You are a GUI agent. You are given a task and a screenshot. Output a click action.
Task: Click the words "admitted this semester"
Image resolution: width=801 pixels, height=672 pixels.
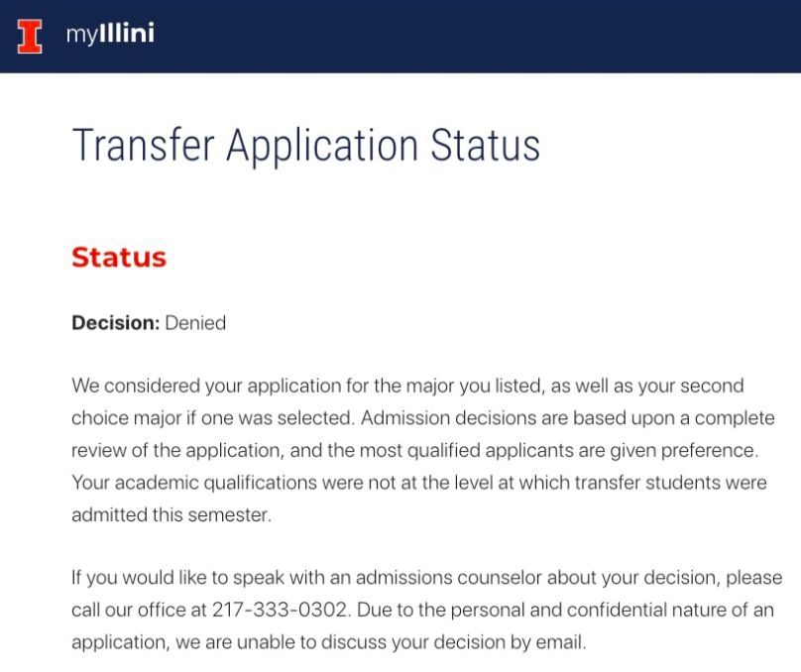point(171,515)
